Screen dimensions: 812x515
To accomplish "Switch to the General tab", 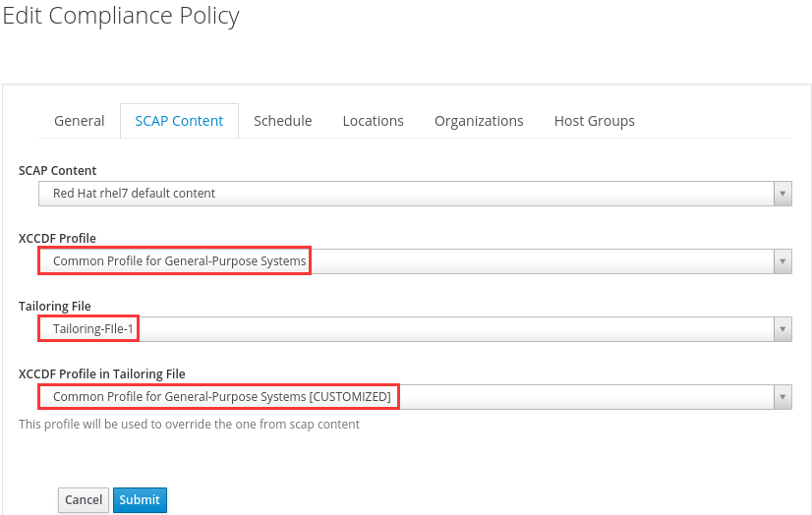I will [x=79, y=121].
